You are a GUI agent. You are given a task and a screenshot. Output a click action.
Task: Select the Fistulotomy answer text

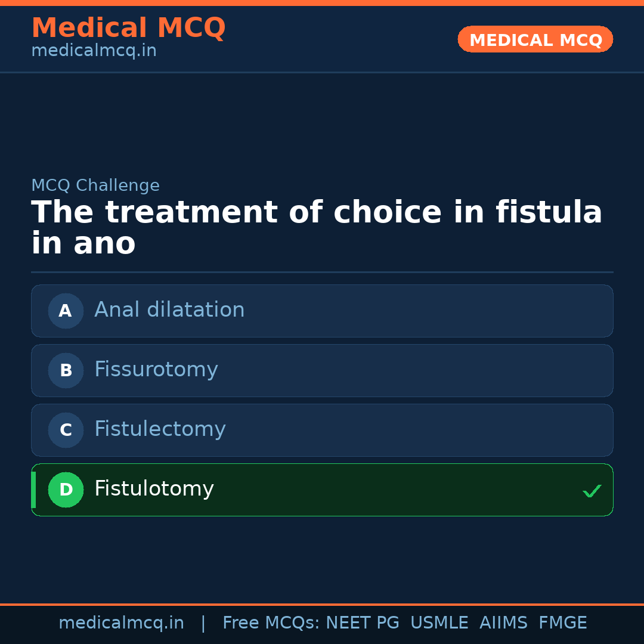(x=154, y=489)
